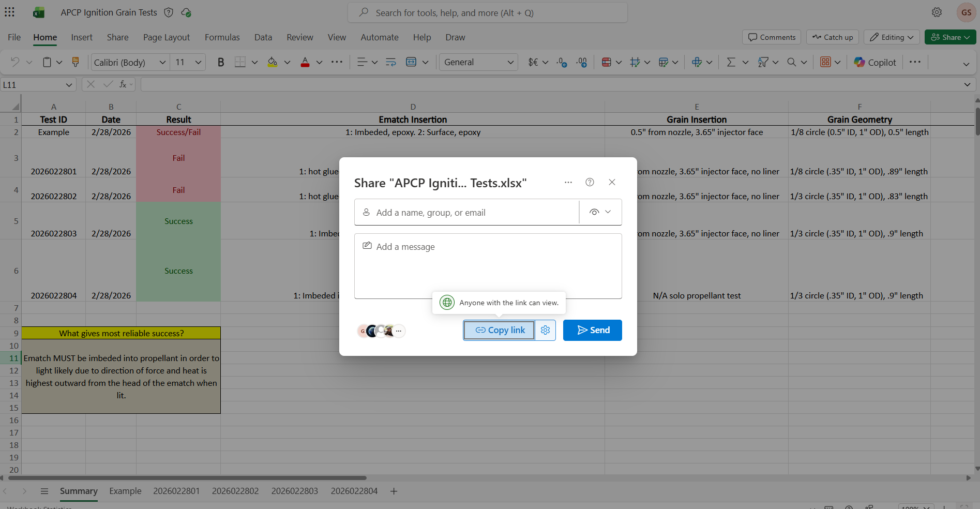Switch to the 2026022803 sheet tab
Screen dimensions: 980x509
click(295, 491)
